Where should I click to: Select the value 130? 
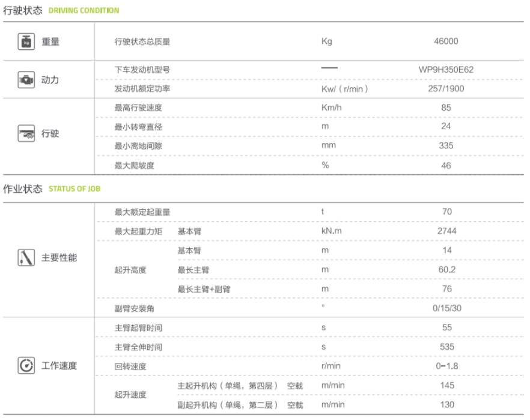(447, 404)
